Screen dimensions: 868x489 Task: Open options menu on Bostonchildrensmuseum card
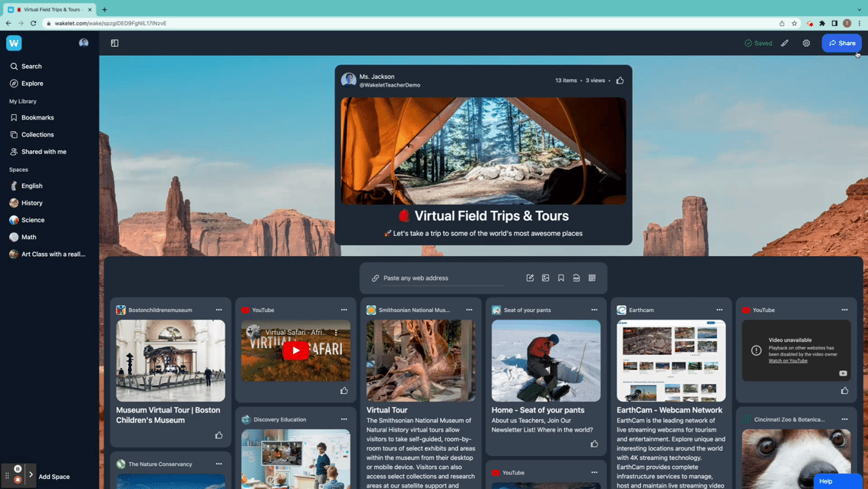tap(219, 310)
